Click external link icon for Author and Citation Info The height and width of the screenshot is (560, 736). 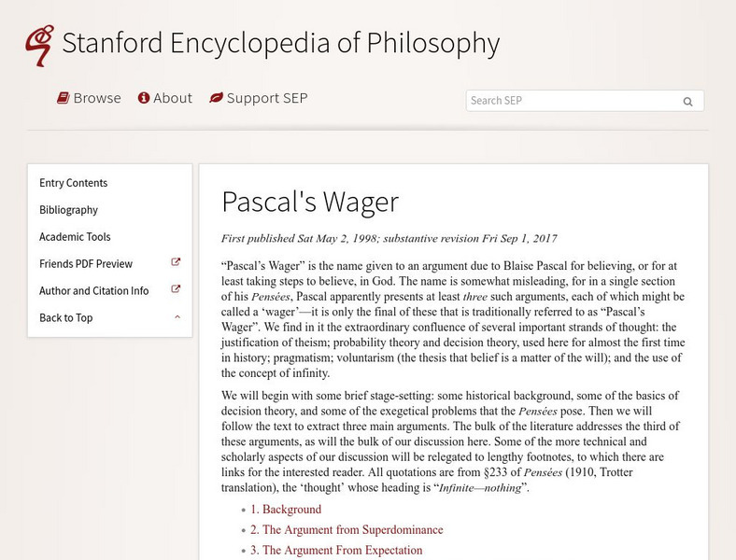point(176,290)
